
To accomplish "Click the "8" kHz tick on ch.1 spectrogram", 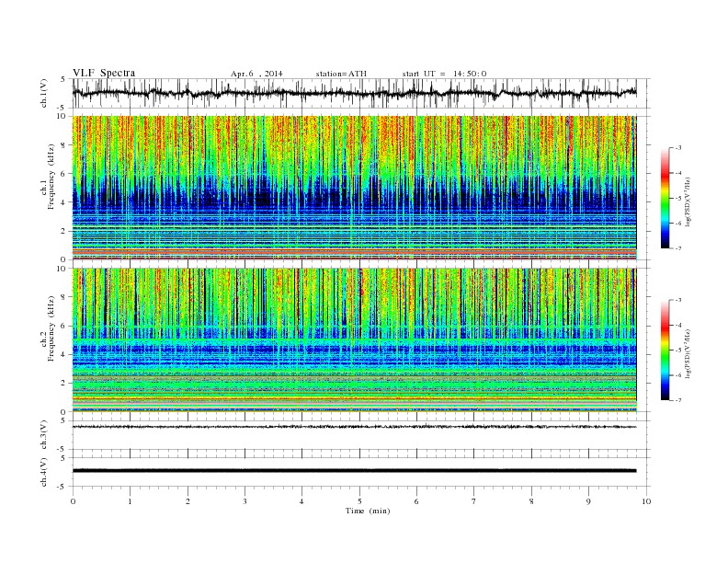I will [x=64, y=145].
